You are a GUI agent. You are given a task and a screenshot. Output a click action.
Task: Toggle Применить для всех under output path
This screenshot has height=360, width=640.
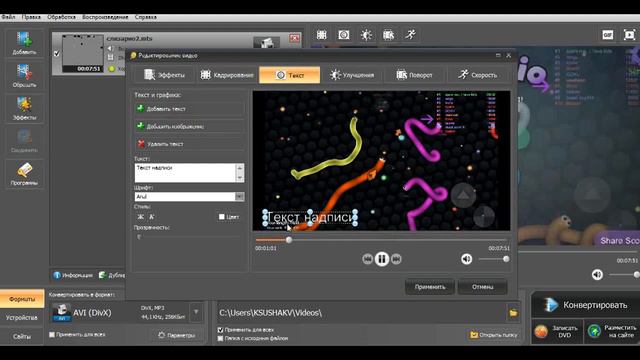tap(220, 329)
